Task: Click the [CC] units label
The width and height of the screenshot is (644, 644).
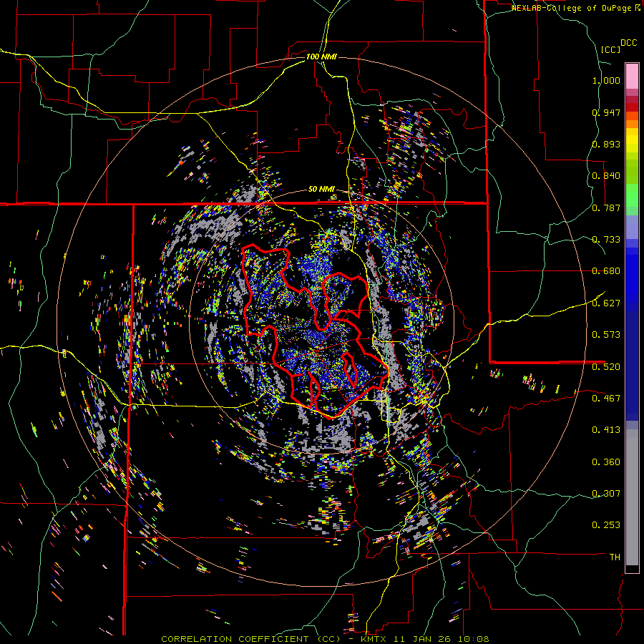Action: (x=611, y=49)
